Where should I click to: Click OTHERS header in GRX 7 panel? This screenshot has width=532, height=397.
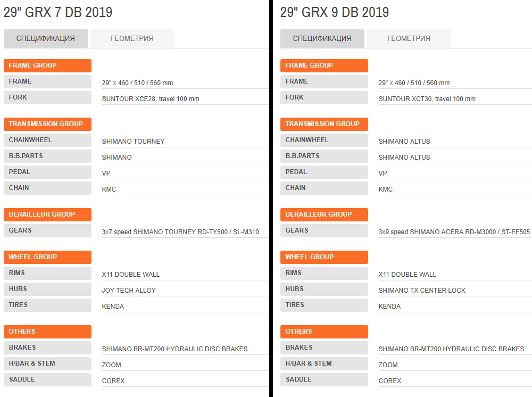pos(47,332)
